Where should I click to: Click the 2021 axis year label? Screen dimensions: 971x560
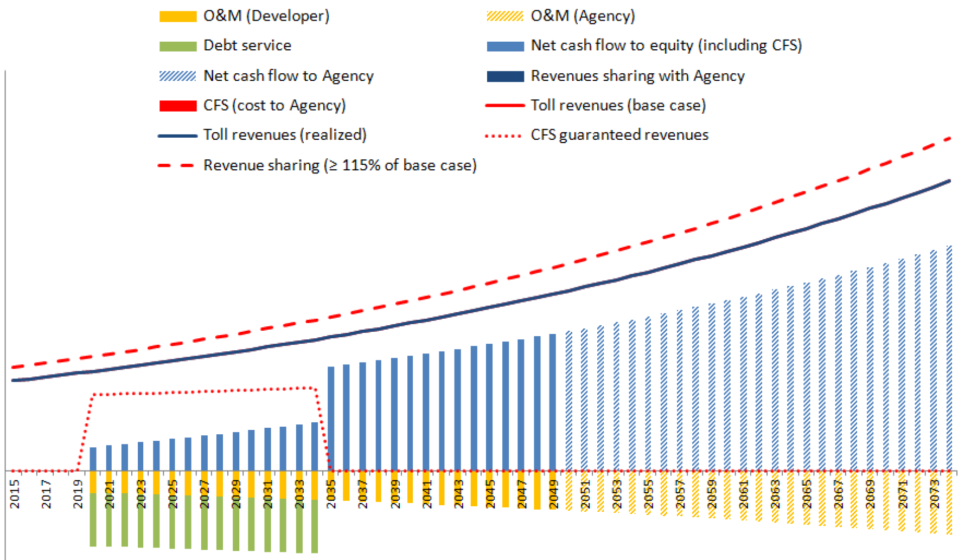coord(110,494)
